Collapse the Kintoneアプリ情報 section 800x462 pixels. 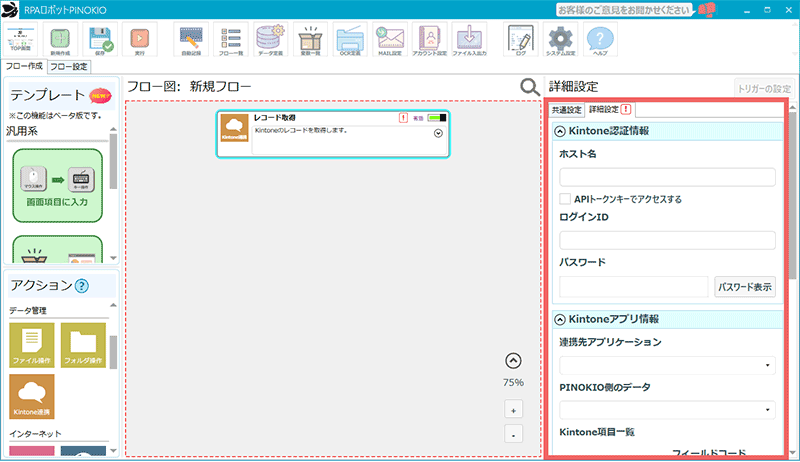click(560, 320)
